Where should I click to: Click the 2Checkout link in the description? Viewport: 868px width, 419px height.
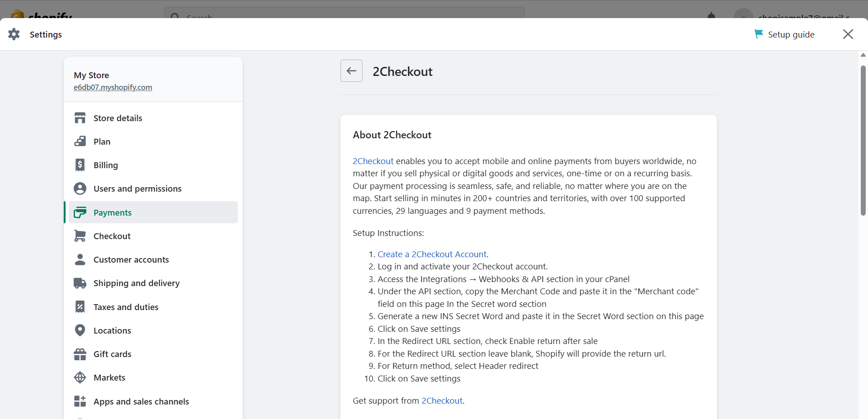(373, 161)
